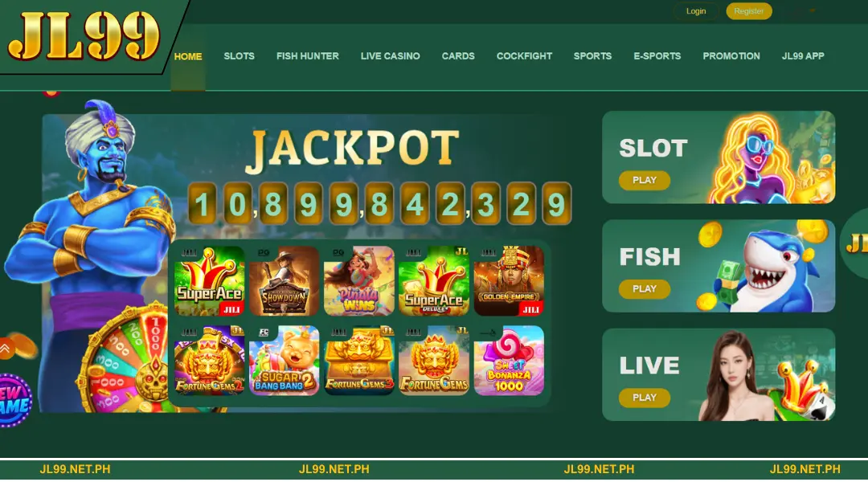Viewport: 868px width, 482px height.
Task: Click the Login button
Action: pyautogui.click(x=696, y=11)
